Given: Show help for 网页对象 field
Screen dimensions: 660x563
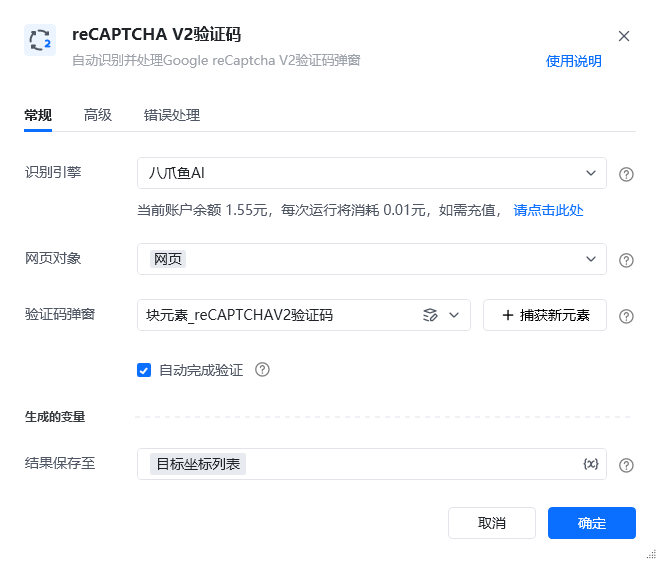Looking at the screenshot, I should [626, 260].
